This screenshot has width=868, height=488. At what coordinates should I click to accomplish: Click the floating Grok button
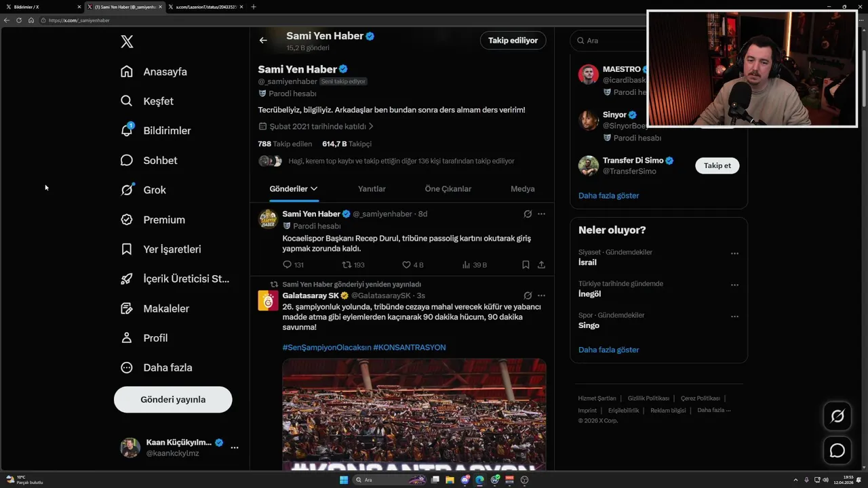click(837, 416)
